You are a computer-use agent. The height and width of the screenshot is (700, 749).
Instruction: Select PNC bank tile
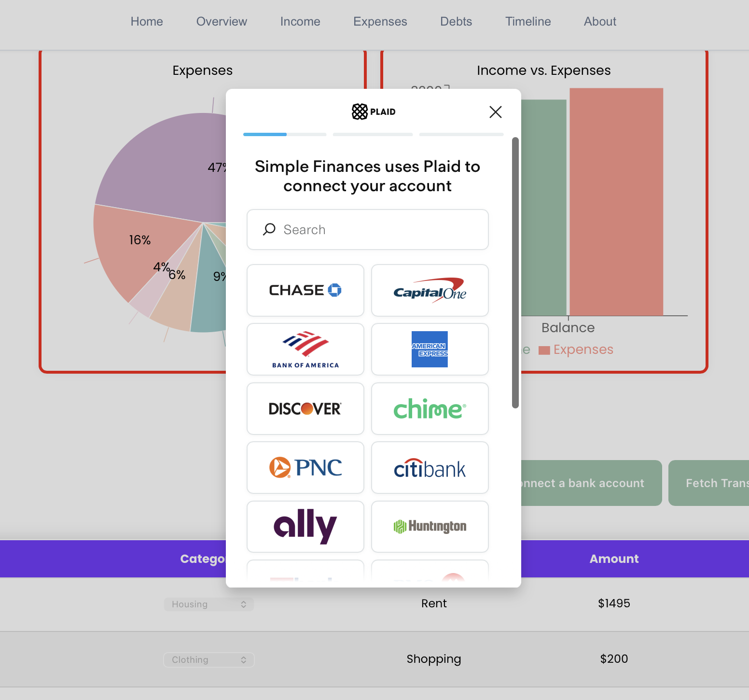tap(305, 467)
